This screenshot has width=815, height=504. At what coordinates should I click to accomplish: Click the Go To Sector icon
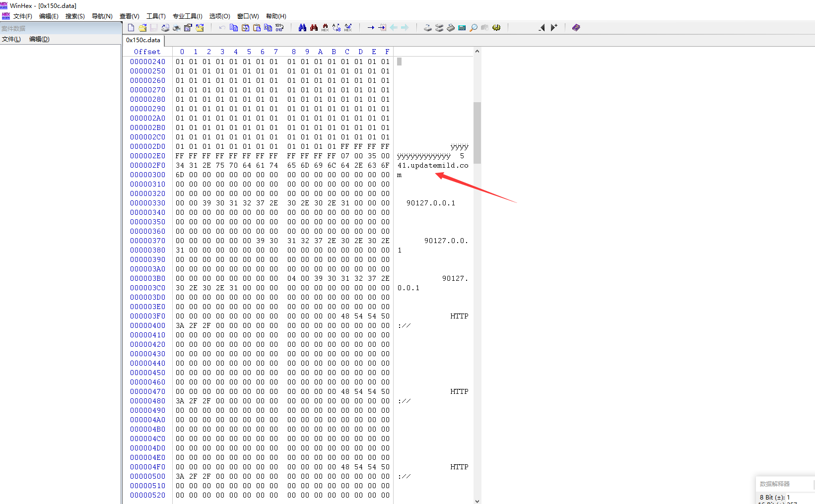(382, 28)
